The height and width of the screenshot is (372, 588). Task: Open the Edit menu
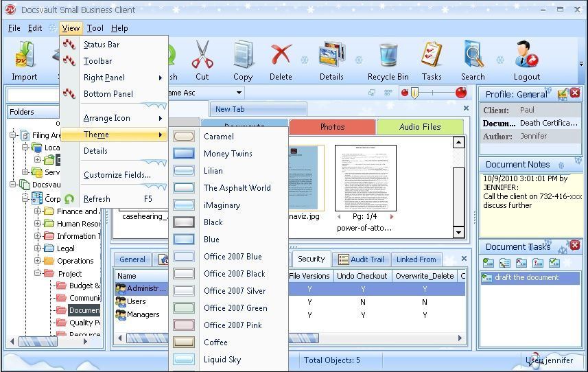(x=35, y=28)
